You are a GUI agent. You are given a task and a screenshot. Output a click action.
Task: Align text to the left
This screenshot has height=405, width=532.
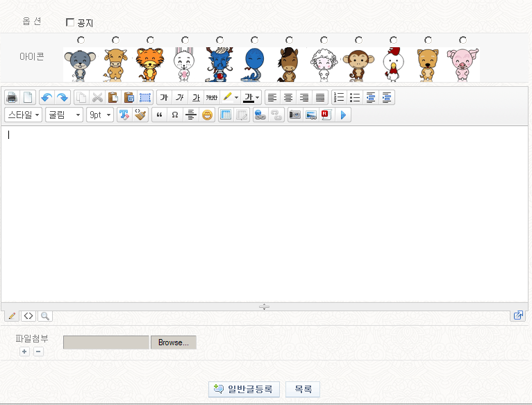pyautogui.click(x=272, y=98)
